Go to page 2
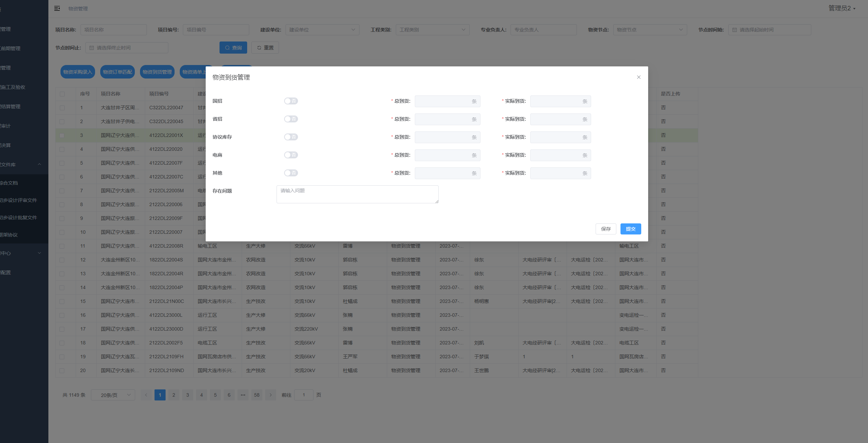The image size is (868, 443). (174, 395)
